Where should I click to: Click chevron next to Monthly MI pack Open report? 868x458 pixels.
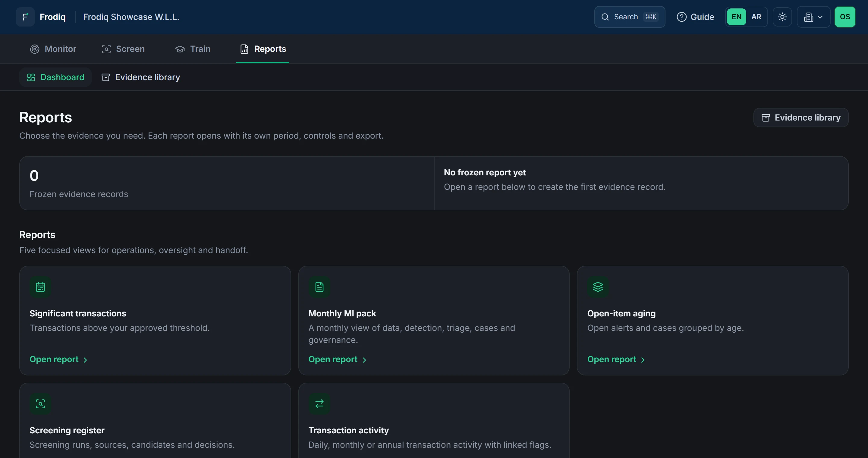pyautogui.click(x=364, y=360)
